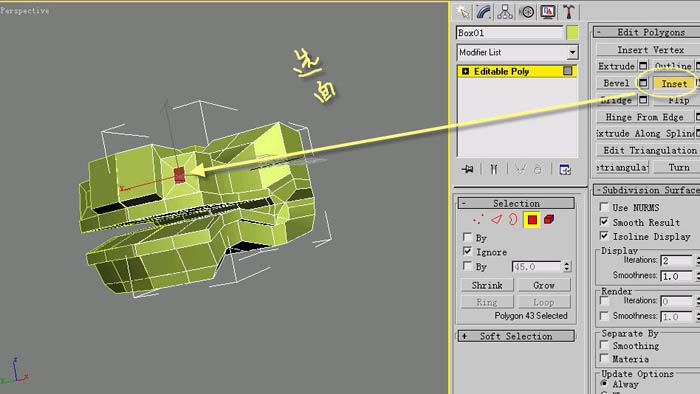Viewport: 700px width, 394px height.
Task: Click Remove Modifier trash icon
Action: coord(538,170)
